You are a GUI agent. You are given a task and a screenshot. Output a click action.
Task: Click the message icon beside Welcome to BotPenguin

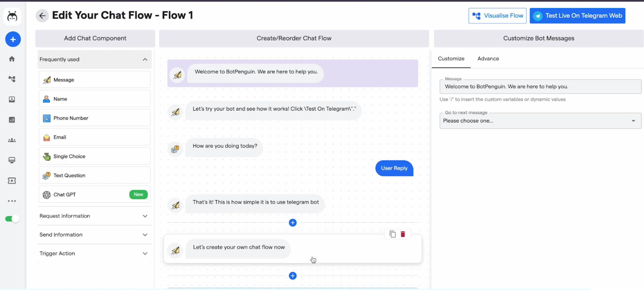pos(177,75)
